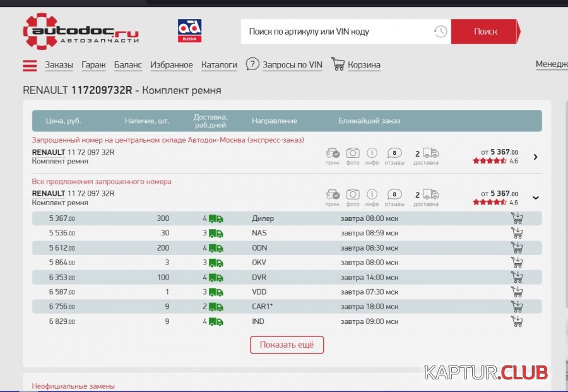The image size is (568, 392).
Task: Open the Баланс menu
Action: [x=128, y=65]
